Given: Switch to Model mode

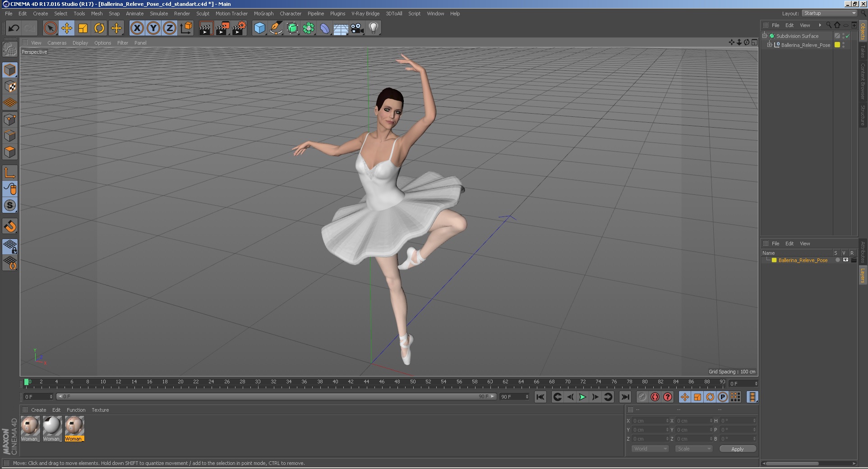Looking at the screenshot, I should pyautogui.click(x=10, y=70).
